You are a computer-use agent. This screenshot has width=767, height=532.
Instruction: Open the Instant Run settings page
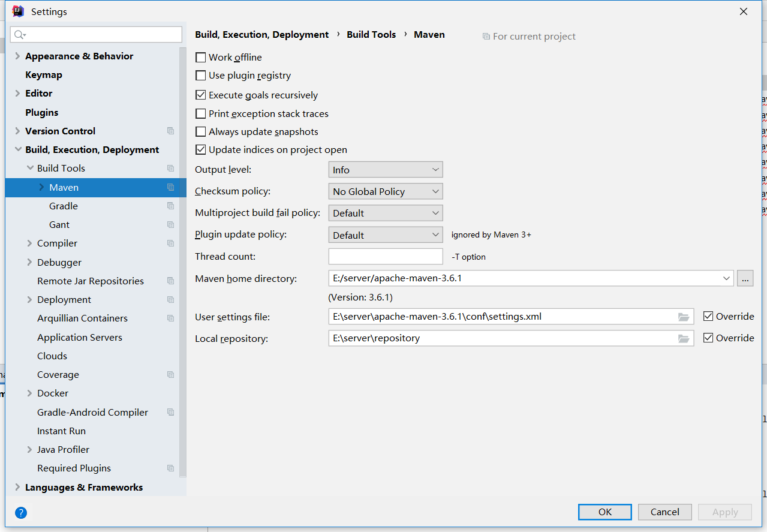point(61,431)
